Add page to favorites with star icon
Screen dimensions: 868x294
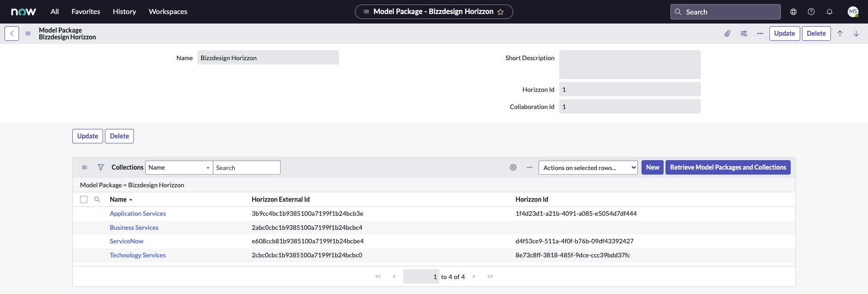coord(500,12)
